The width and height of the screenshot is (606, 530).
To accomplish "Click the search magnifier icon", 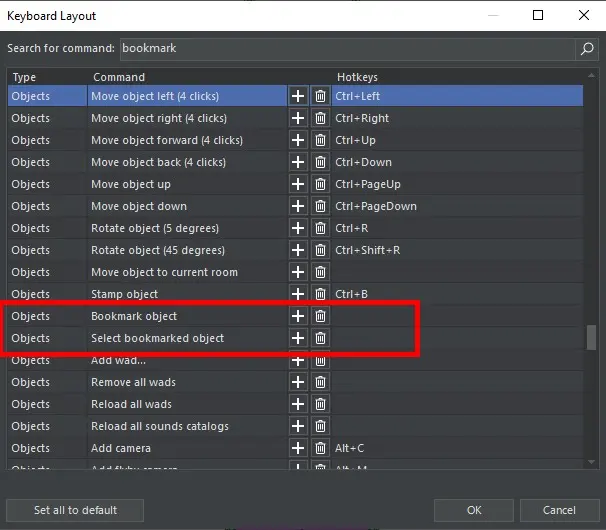I will click(x=587, y=48).
